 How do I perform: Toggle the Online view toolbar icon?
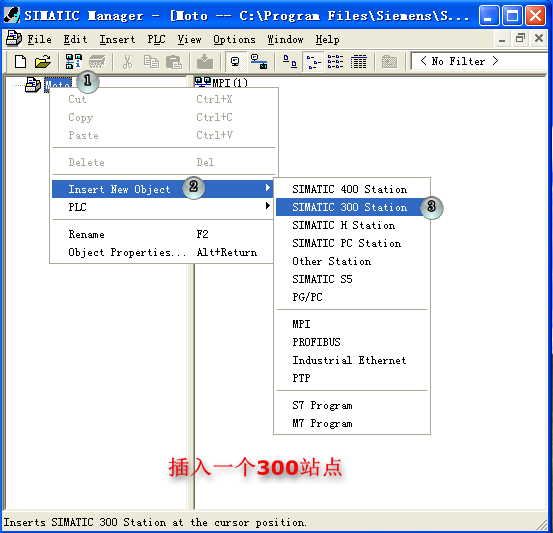235,62
